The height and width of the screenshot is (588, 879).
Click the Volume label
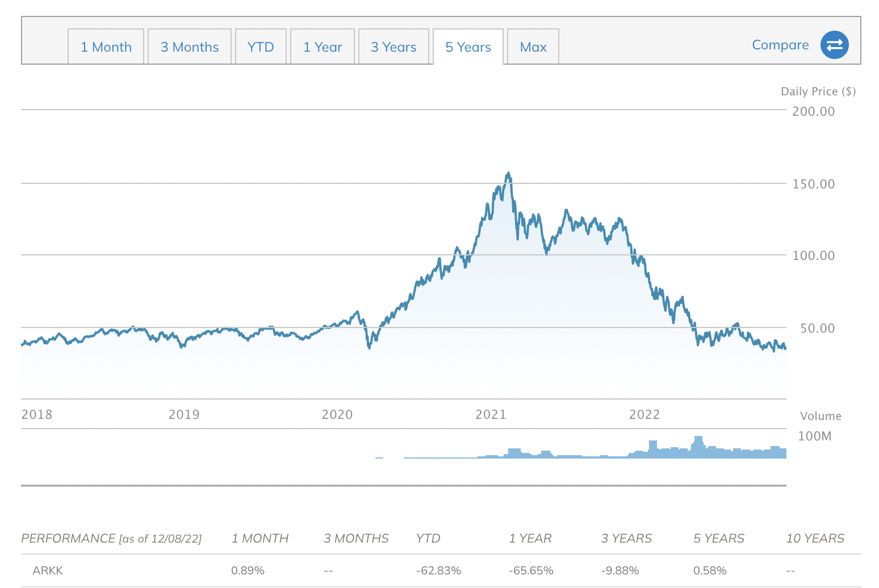pos(821,416)
